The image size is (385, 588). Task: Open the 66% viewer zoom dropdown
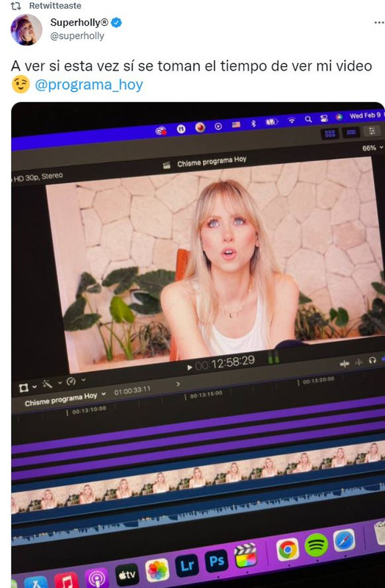coord(373,148)
